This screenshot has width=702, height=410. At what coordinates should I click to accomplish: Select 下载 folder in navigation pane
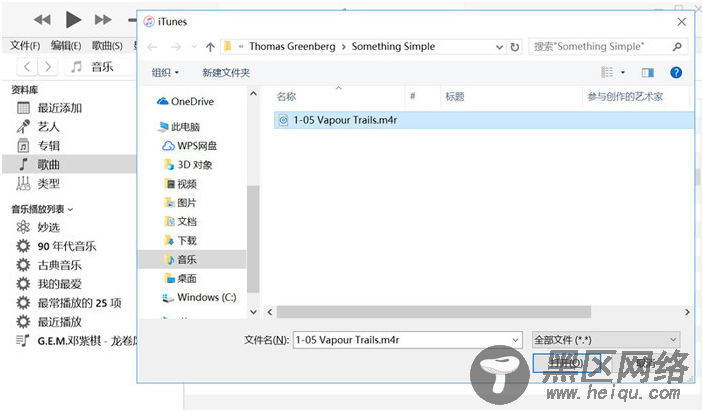click(181, 240)
